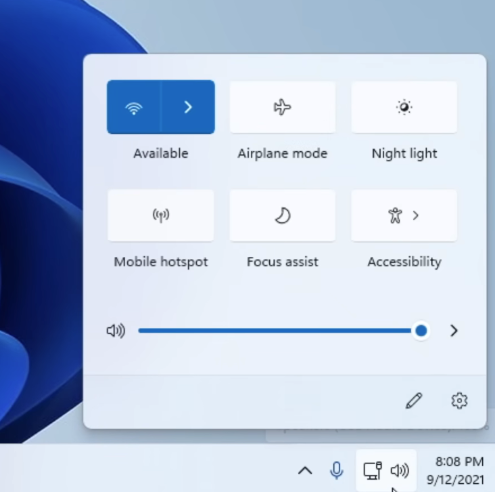Viewport: 495px width, 492px height.
Task: Enable Airplane mode tile
Action: click(282, 107)
